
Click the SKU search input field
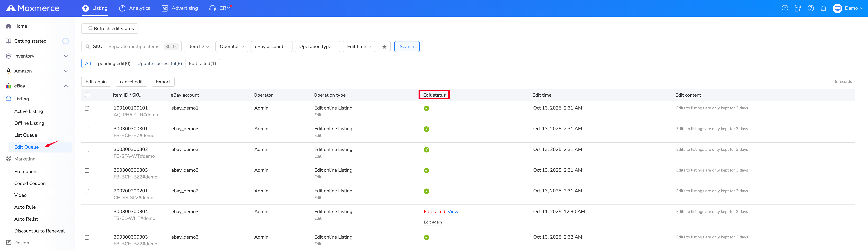point(134,47)
